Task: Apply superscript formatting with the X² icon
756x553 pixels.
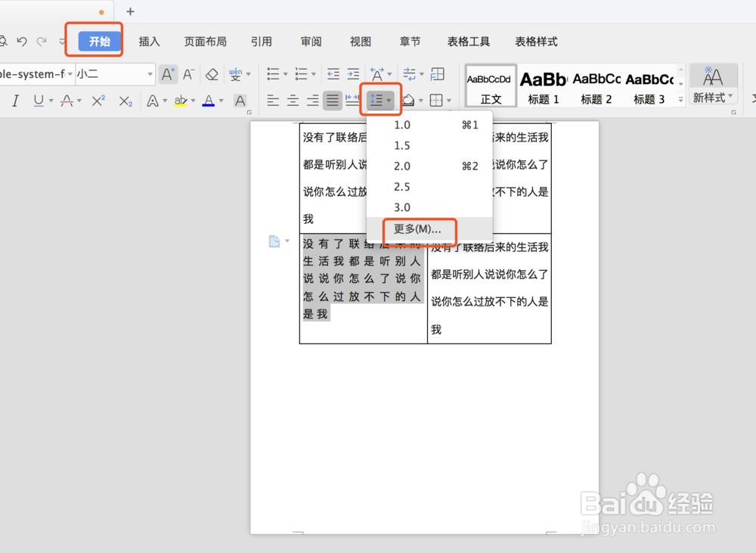Action: click(x=98, y=100)
